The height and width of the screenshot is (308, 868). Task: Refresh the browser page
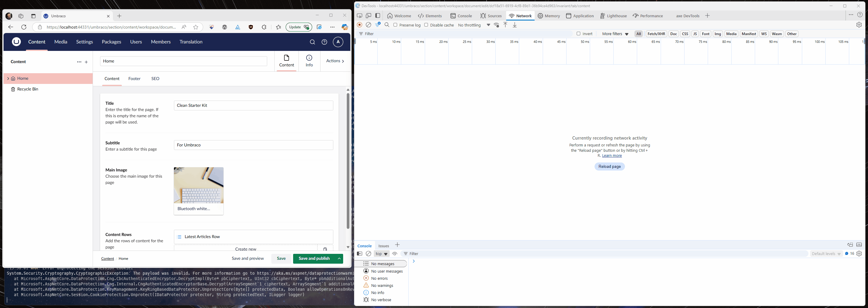pos(24,27)
